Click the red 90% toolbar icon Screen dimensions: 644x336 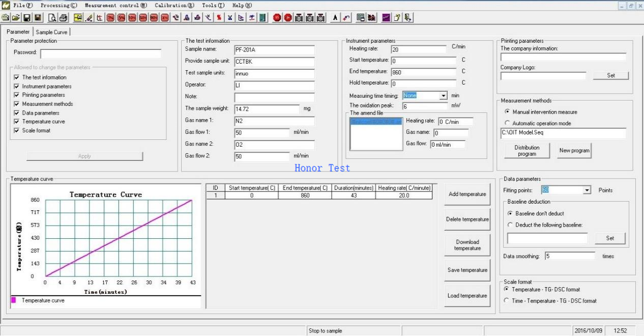coord(154,18)
